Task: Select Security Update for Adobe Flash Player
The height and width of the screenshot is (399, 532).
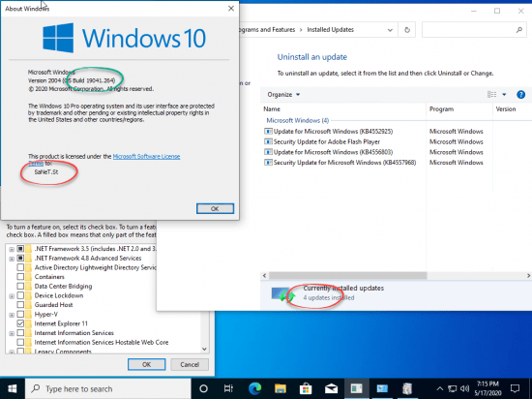Action: [x=327, y=141]
